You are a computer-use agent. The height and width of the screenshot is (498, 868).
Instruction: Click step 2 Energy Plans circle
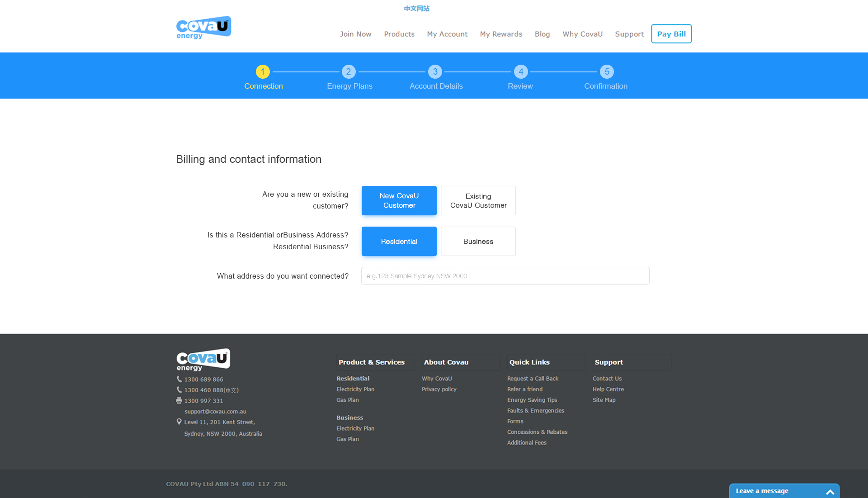(349, 71)
